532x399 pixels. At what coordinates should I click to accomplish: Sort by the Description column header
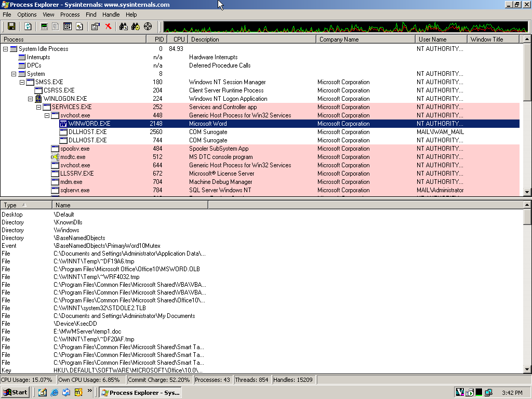pos(252,39)
